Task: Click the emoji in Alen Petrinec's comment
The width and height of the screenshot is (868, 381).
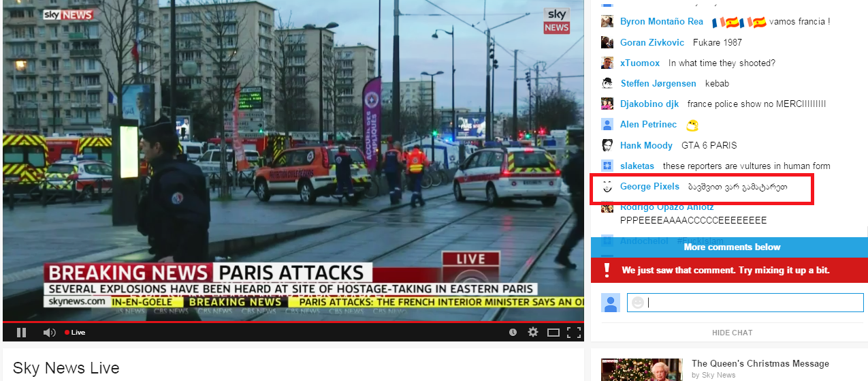Action: pos(692,125)
